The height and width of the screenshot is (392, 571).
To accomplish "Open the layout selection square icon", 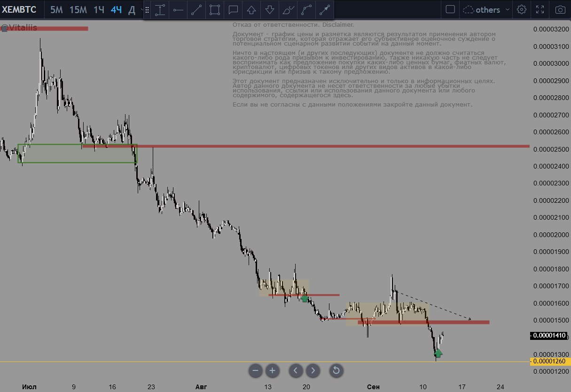I will click(450, 9).
